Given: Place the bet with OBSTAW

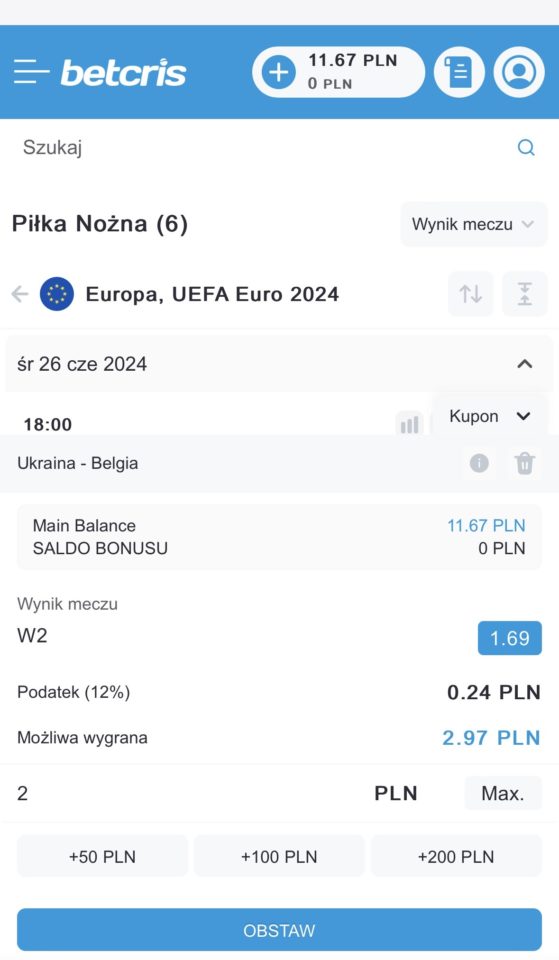Looking at the screenshot, I should click(279, 930).
